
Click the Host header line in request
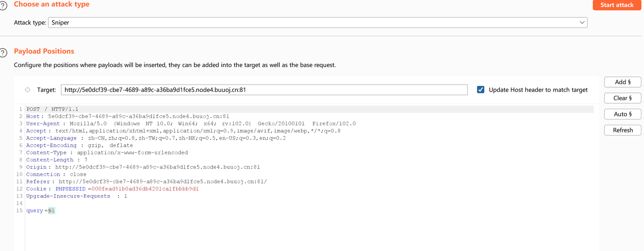[127, 116]
